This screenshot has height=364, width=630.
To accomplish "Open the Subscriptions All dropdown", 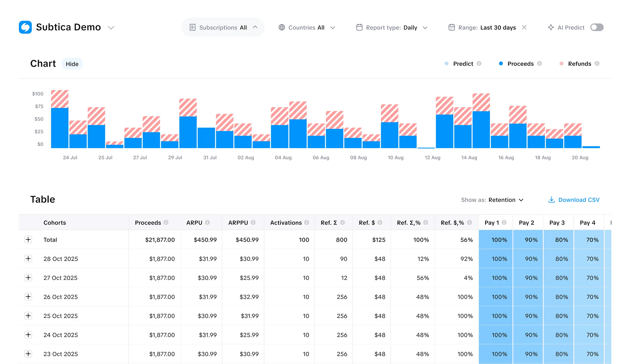I will pyautogui.click(x=223, y=27).
